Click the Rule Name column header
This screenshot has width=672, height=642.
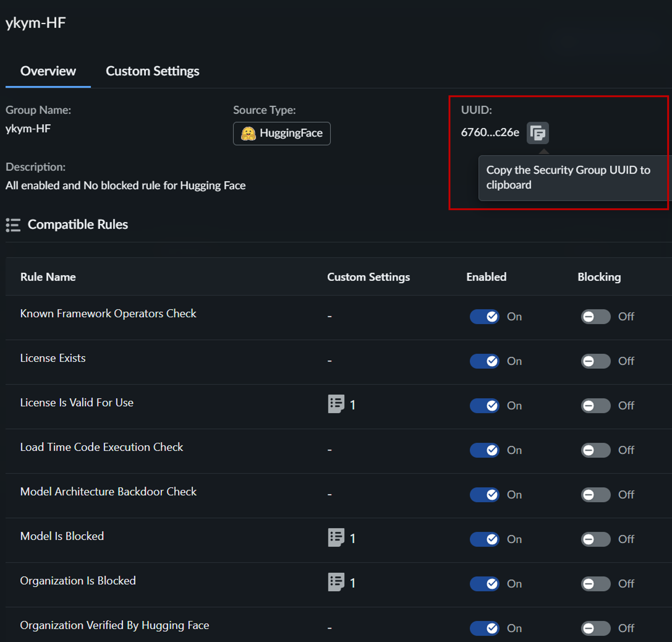tap(48, 277)
